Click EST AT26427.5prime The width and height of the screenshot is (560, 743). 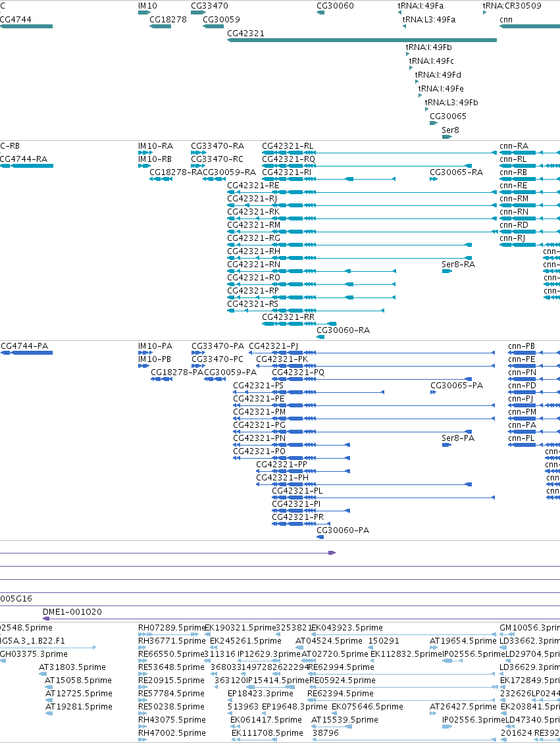click(463, 707)
